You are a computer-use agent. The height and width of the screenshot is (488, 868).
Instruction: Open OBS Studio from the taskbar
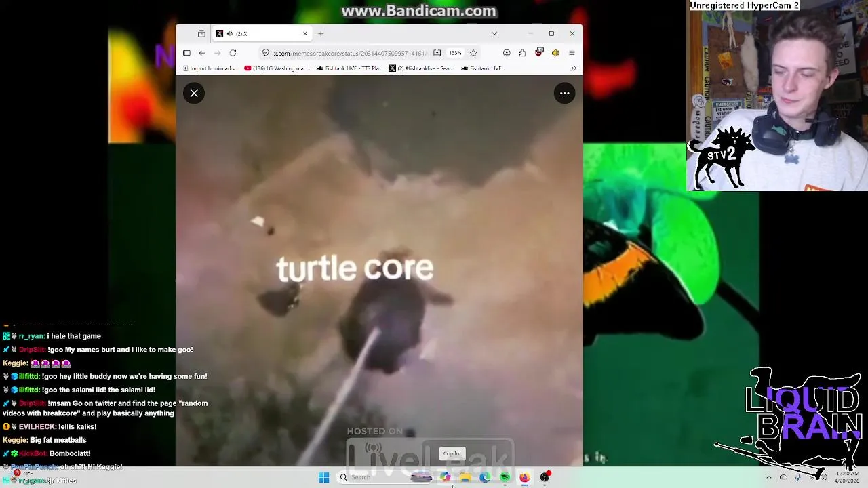tap(545, 477)
